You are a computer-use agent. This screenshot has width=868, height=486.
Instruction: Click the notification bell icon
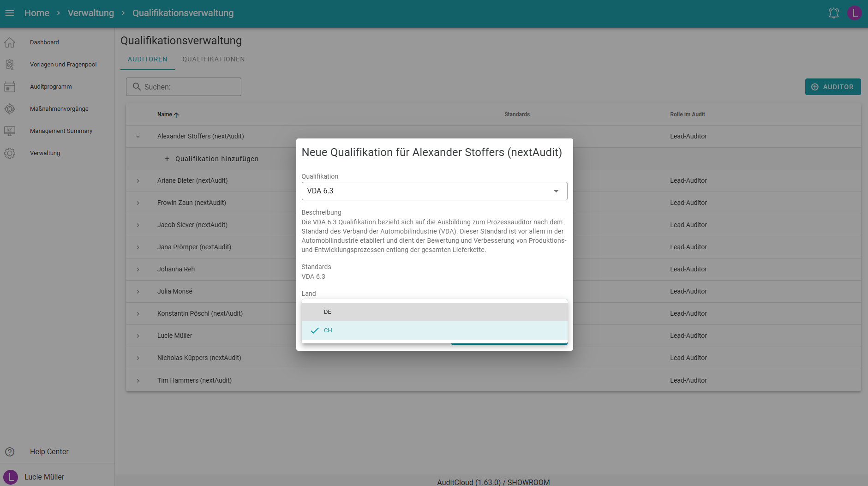click(833, 13)
